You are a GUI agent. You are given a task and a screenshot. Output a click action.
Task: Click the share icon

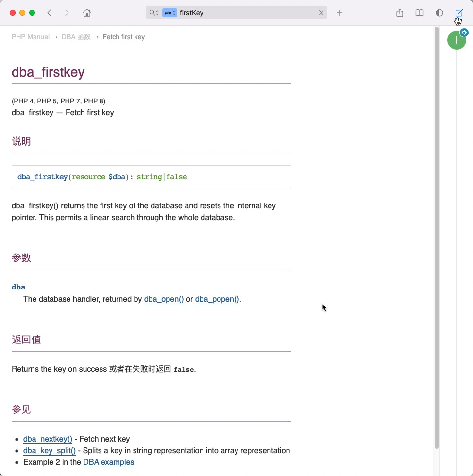400,13
